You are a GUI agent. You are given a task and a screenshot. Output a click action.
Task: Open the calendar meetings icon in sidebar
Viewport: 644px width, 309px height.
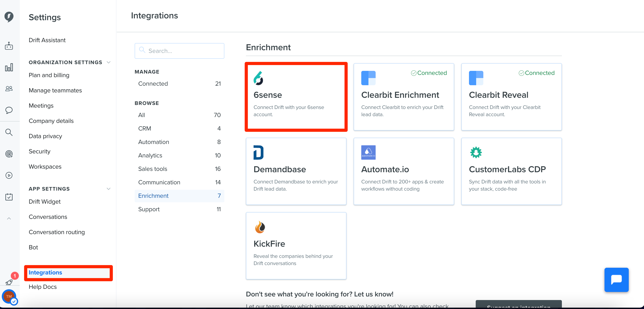[x=9, y=197]
